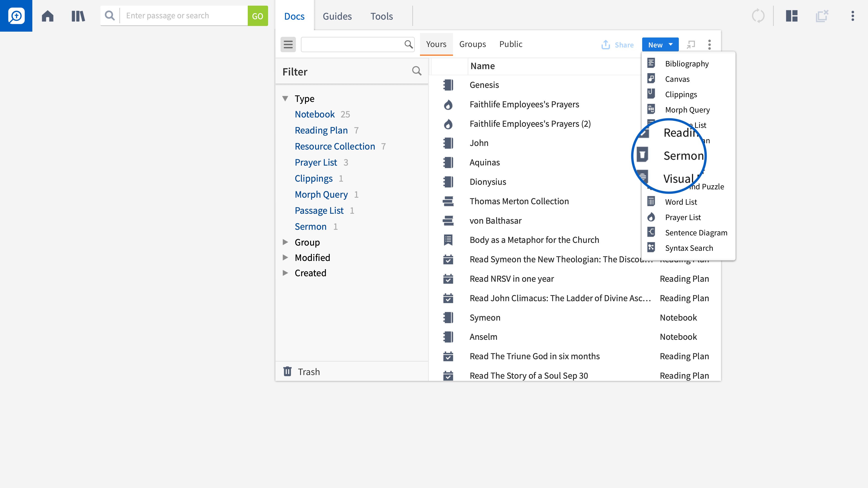
Task: Open the main kebab menu at top right
Action: pos(853,16)
